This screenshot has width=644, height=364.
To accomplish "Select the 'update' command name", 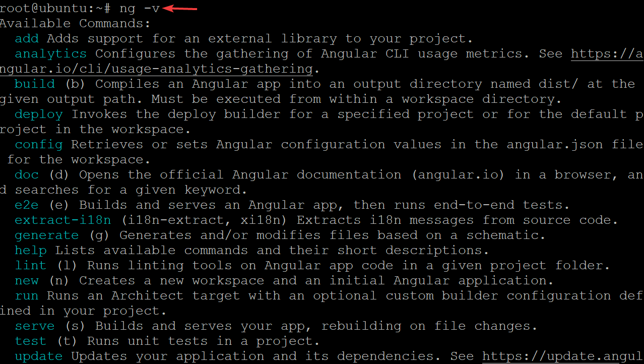I will tap(39, 356).
